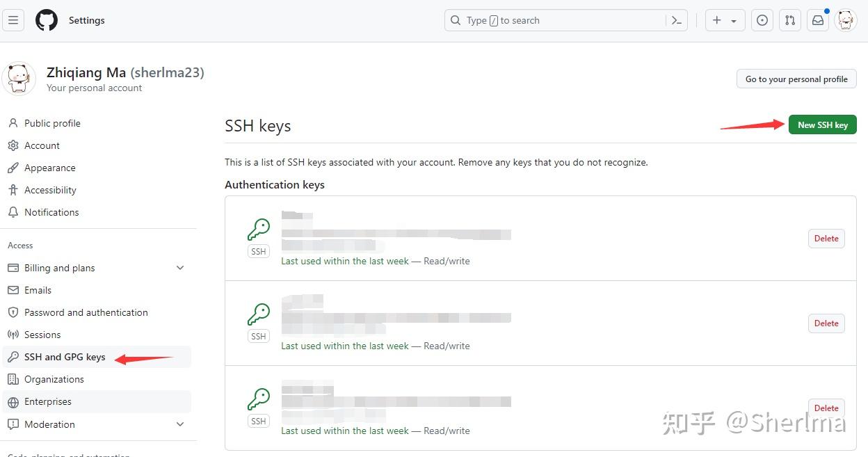Viewport: 868px width, 457px height.
Task: Click the third SSH key's green key icon
Action: (x=259, y=399)
